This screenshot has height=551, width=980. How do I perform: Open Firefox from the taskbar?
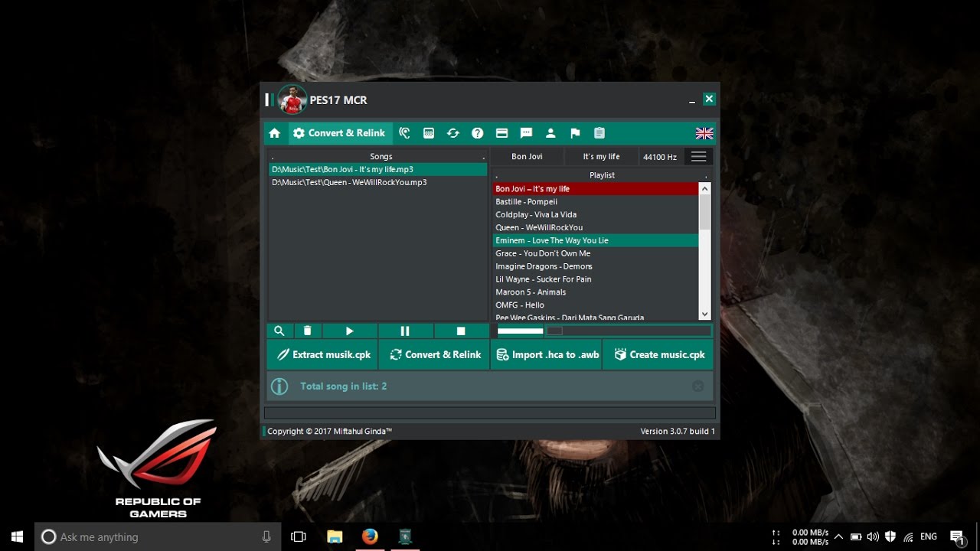click(x=370, y=537)
